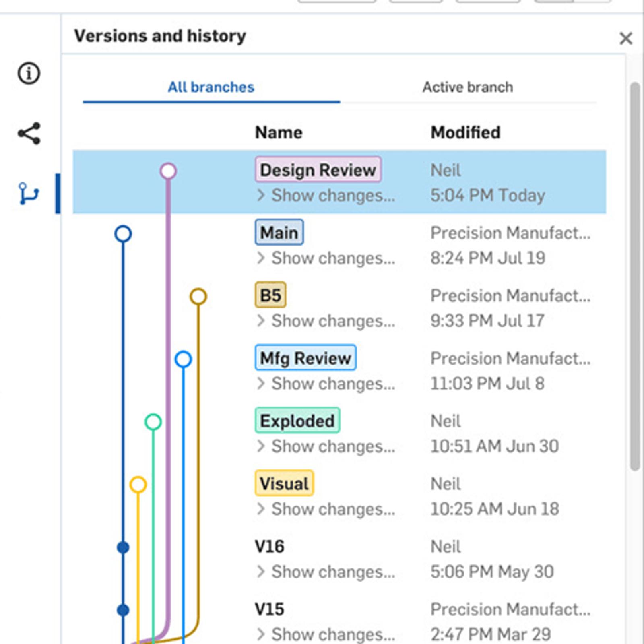Click the Mfg Review branch label
Screen dimensions: 644x644
305,358
